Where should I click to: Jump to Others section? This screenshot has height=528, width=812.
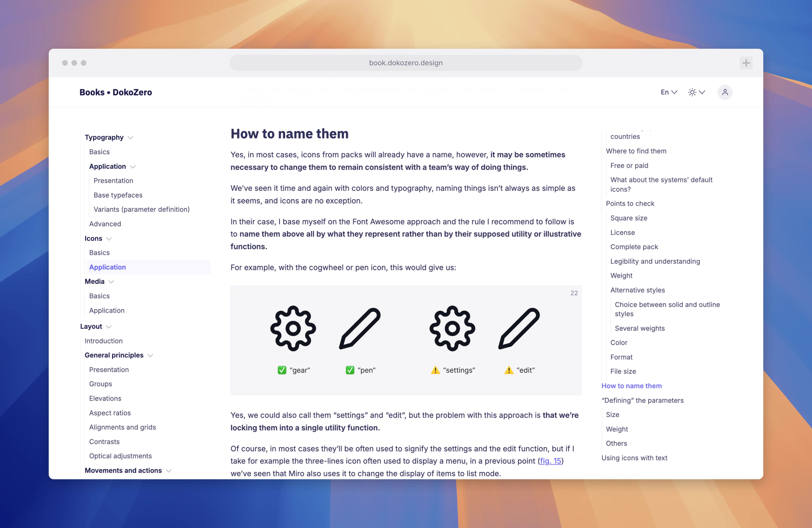coord(616,443)
